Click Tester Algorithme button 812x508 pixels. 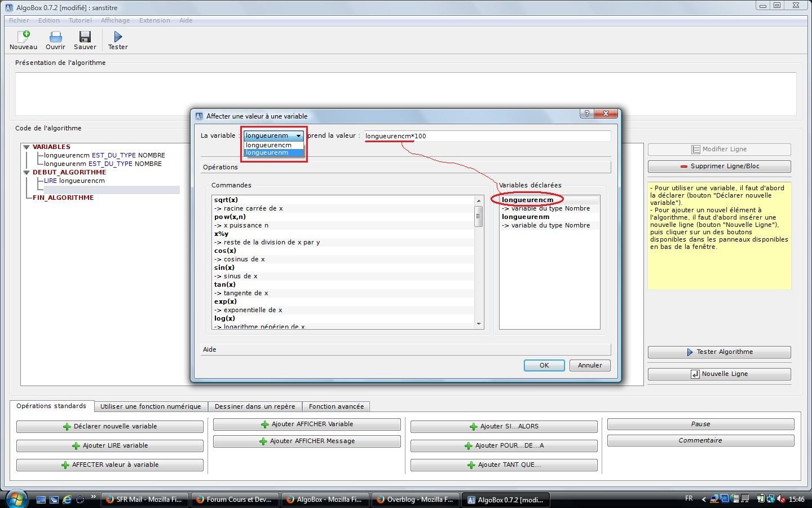[x=720, y=352]
